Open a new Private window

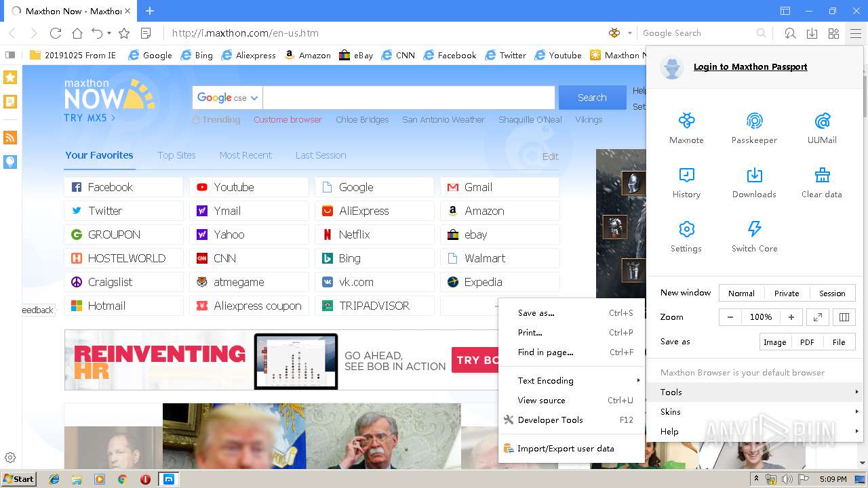(787, 293)
